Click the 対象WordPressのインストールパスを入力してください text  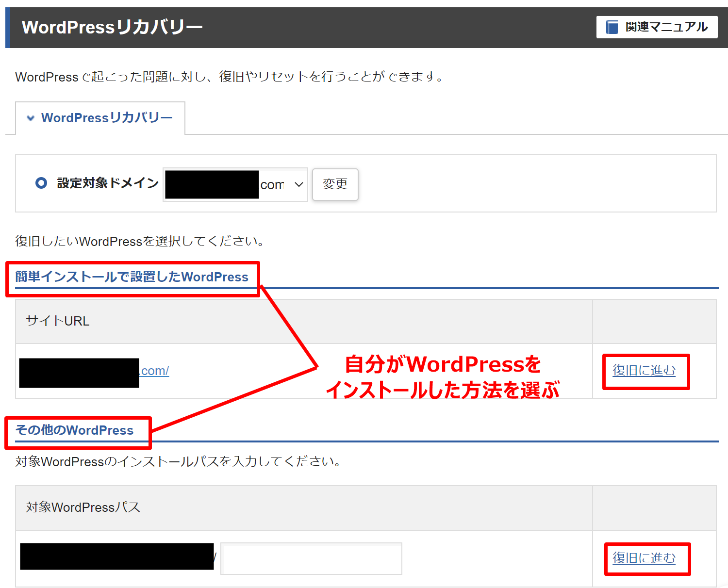[x=178, y=461]
